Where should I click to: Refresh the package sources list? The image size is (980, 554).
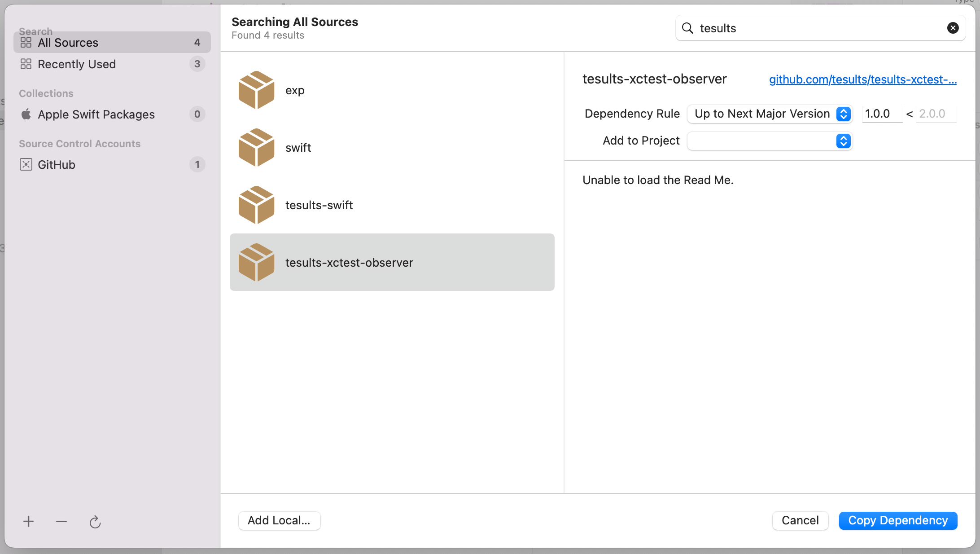point(95,521)
